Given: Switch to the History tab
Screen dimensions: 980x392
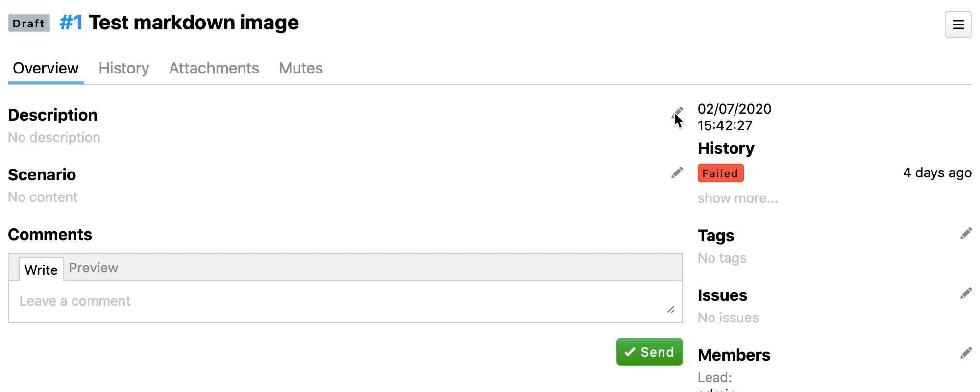Looking at the screenshot, I should tap(124, 68).
